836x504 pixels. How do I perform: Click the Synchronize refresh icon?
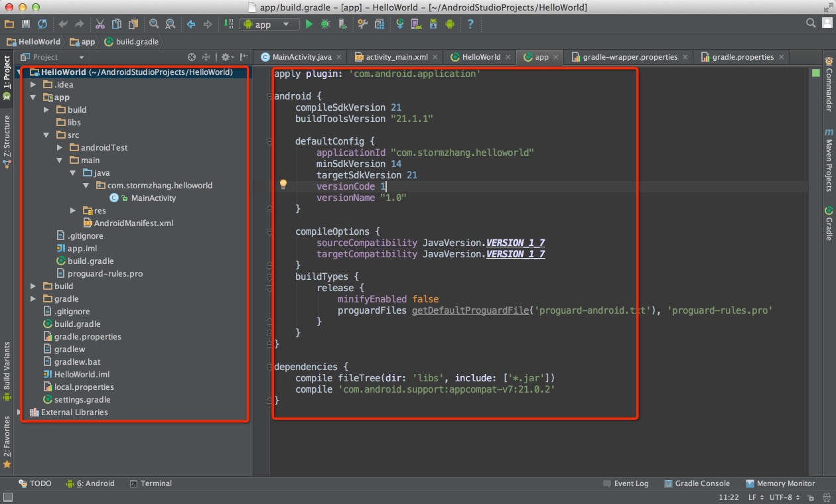42,24
